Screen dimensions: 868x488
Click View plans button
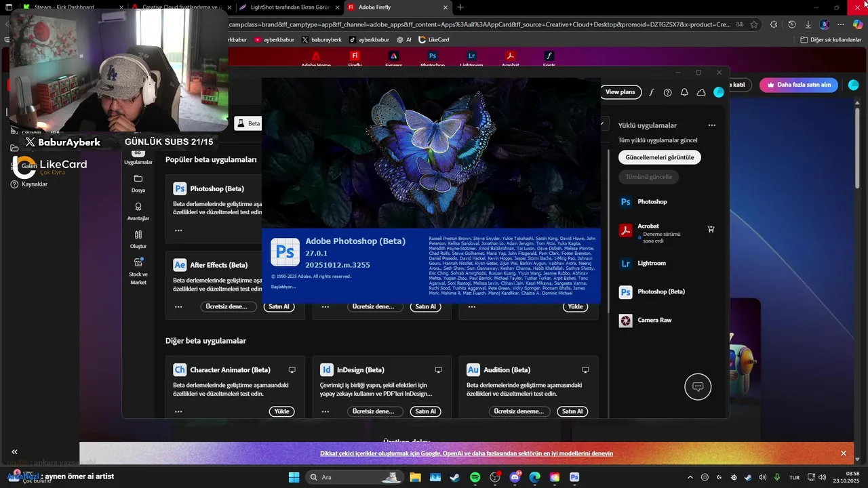click(x=620, y=91)
